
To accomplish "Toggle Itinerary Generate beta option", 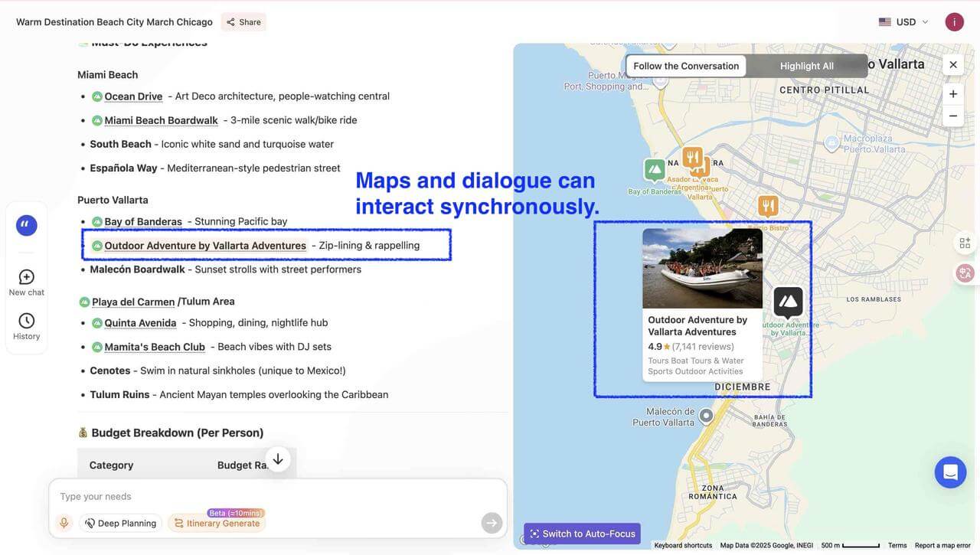I will 217,523.
